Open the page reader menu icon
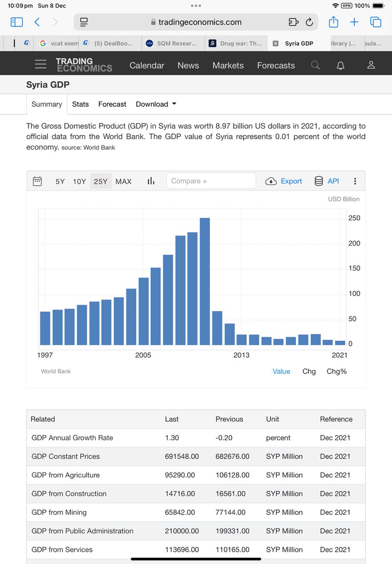This screenshot has height=564, width=392. pos(84,22)
